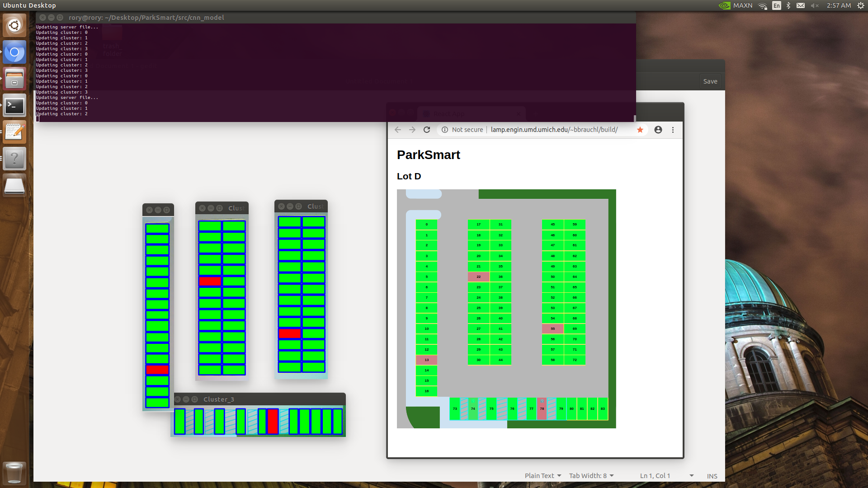Click free parking spot 0 on map

(426, 224)
